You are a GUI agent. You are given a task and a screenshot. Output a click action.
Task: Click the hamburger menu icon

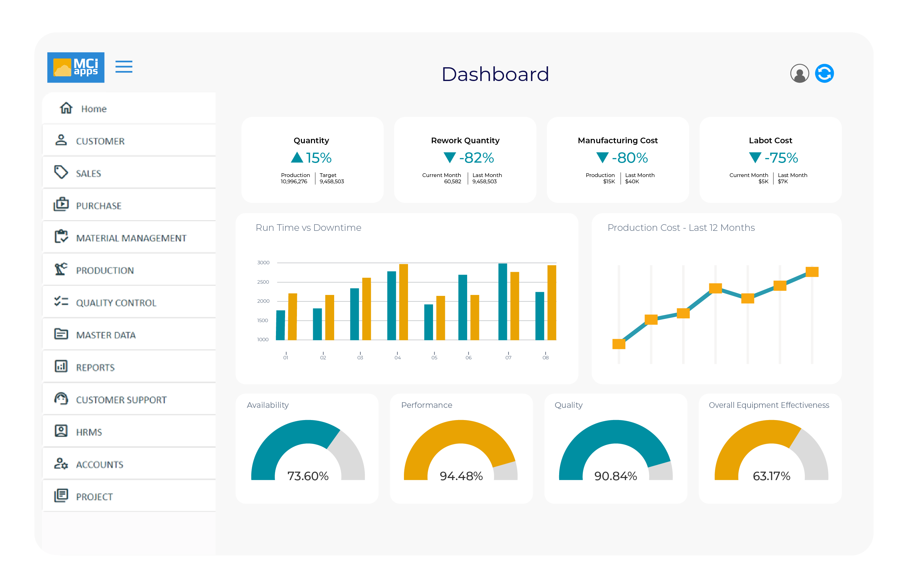tap(124, 67)
